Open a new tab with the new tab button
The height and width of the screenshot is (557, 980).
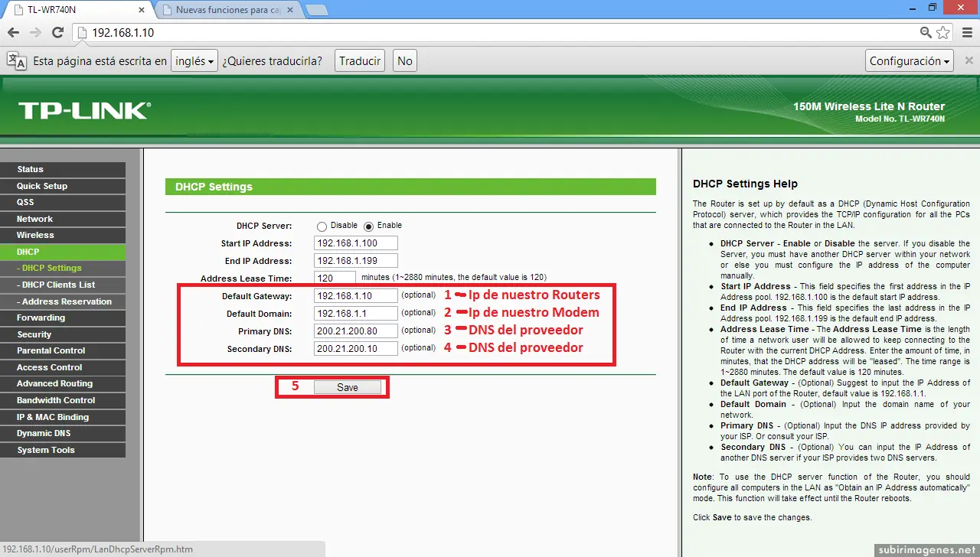click(x=317, y=10)
